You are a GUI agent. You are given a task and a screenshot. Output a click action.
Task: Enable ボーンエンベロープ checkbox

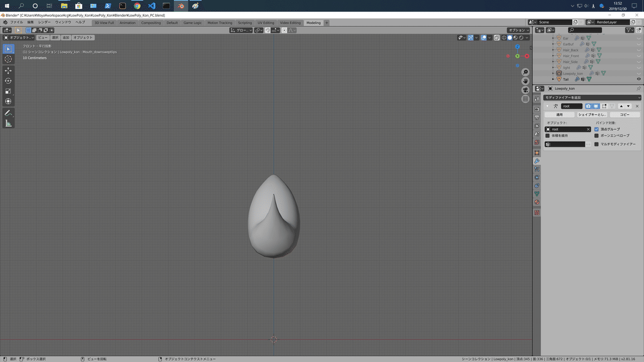point(597,136)
